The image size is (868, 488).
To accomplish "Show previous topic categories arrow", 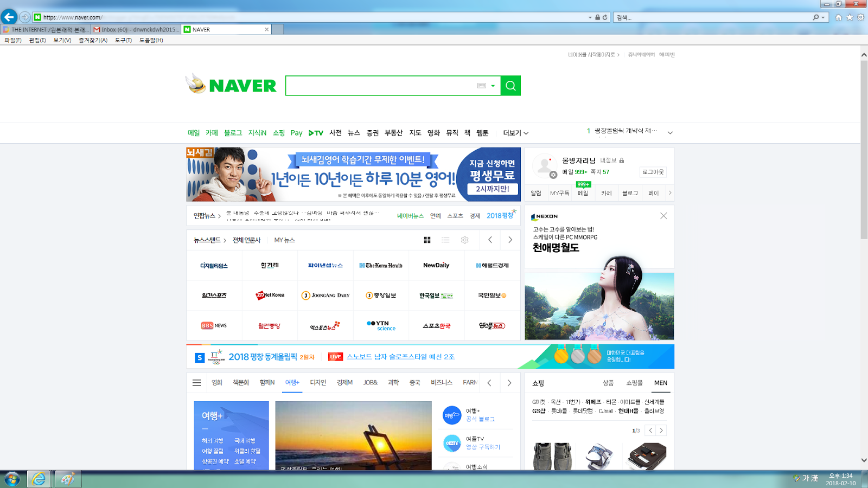I will pyautogui.click(x=490, y=383).
